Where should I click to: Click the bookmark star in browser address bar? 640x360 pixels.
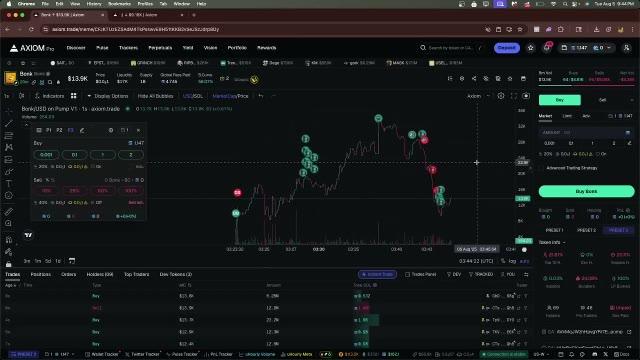520,29
